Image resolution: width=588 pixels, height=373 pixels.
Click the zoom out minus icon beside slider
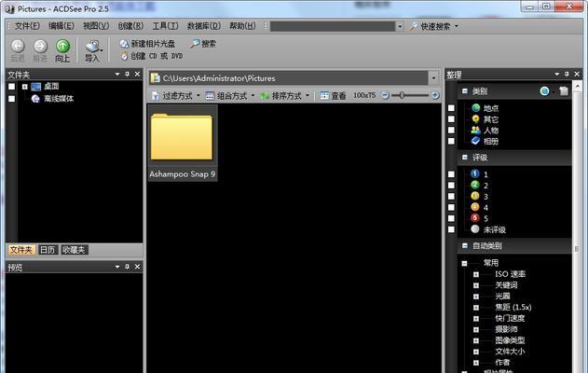(385, 95)
